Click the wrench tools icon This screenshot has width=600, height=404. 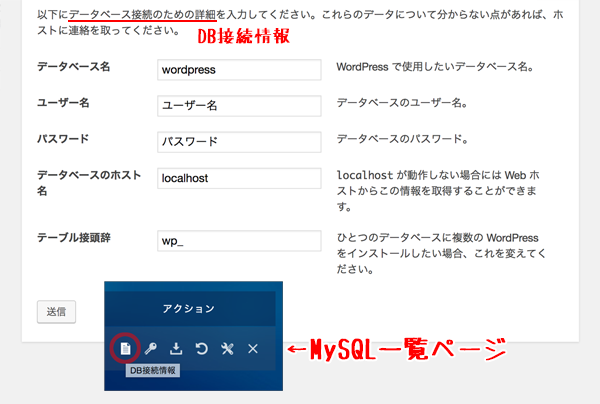(x=227, y=349)
